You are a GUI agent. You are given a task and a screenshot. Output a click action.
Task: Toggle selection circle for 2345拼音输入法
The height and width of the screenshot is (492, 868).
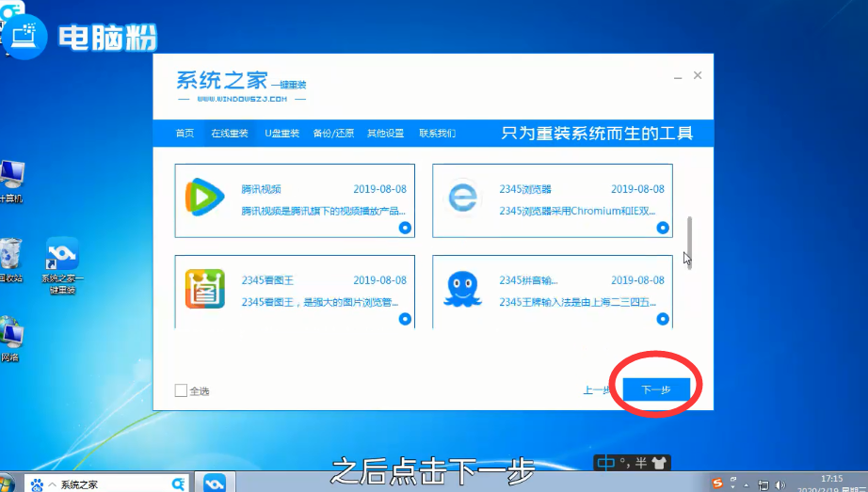coord(663,319)
